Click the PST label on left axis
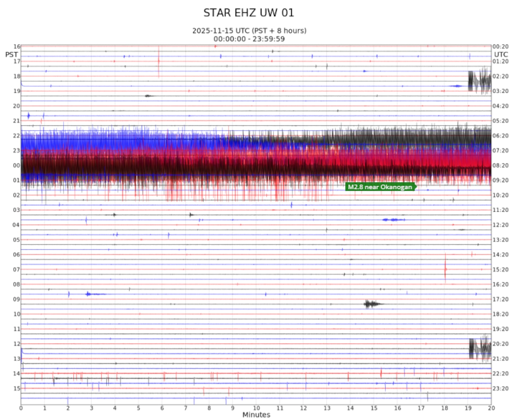This screenshot has width=516, height=420. pyautogui.click(x=11, y=54)
